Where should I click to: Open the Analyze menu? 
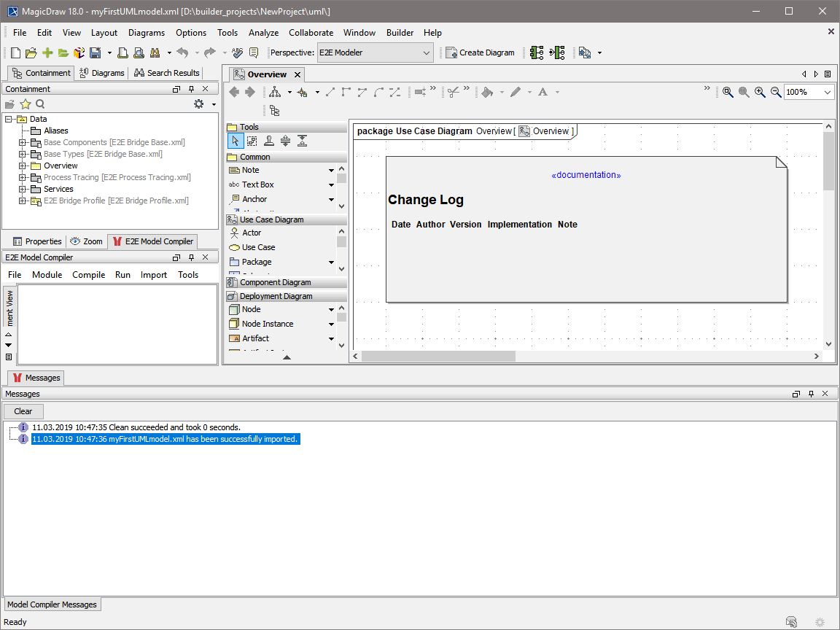coord(263,33)
